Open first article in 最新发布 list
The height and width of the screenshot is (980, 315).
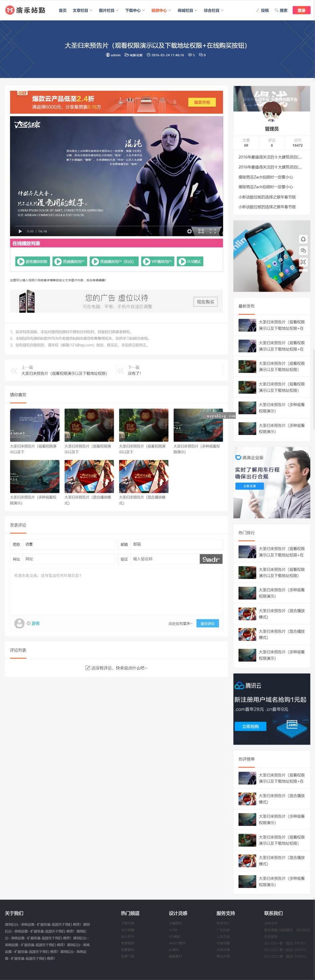pos(272,325)
